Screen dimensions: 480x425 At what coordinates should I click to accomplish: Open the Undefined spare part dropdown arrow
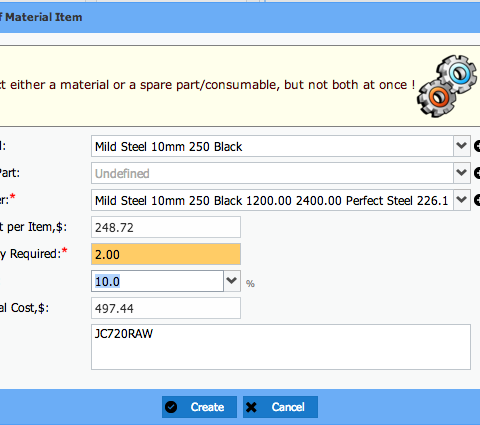coord(462,173)
